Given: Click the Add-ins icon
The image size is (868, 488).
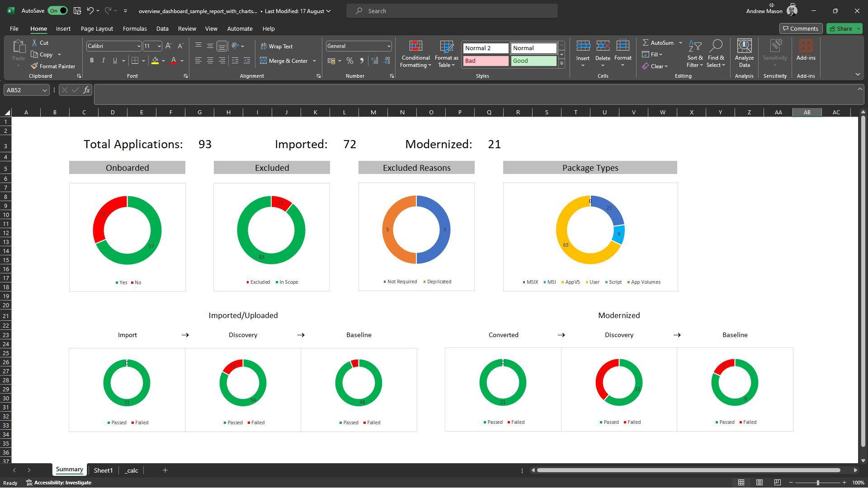Looking at the screenshot, I should coord(806,46).
